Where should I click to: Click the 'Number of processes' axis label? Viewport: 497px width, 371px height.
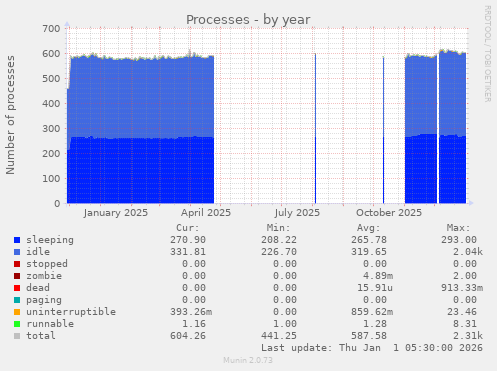(x=10, y=115)
